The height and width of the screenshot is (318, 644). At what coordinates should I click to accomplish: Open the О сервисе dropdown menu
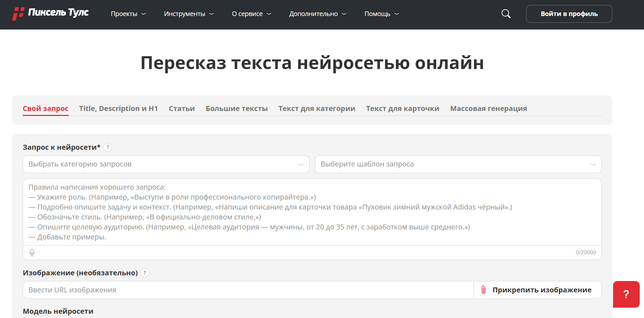pyautogui.click(x=251, y=14)
